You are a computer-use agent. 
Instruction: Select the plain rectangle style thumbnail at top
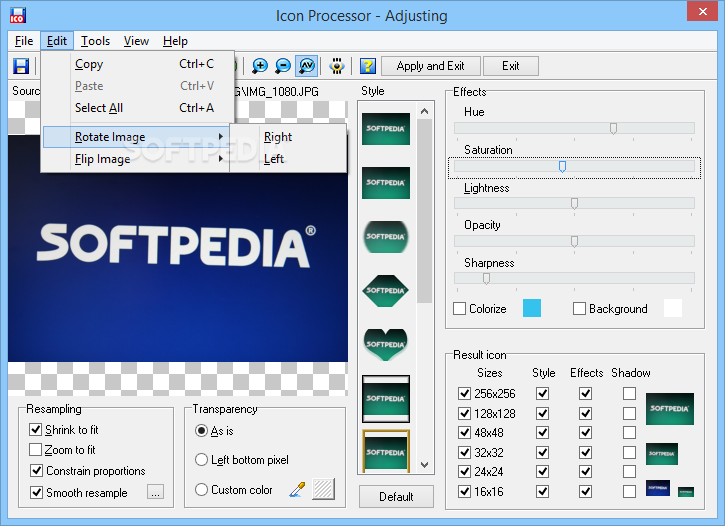pos(386,128)
